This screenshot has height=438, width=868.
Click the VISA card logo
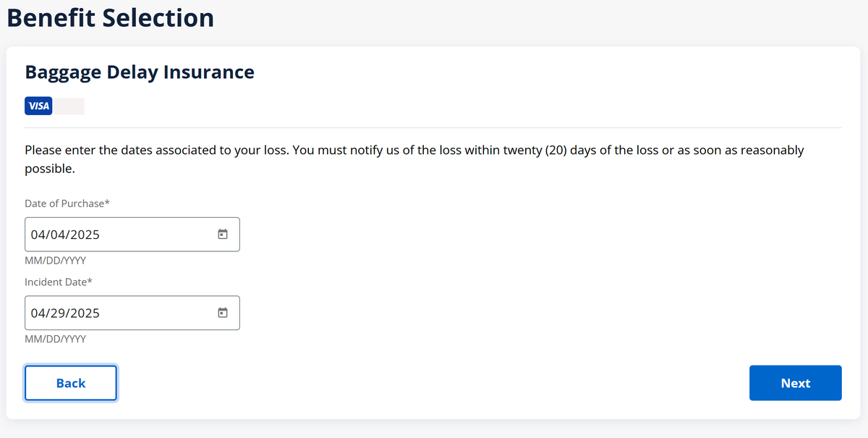pyautogui.click(x=38, y=106)
